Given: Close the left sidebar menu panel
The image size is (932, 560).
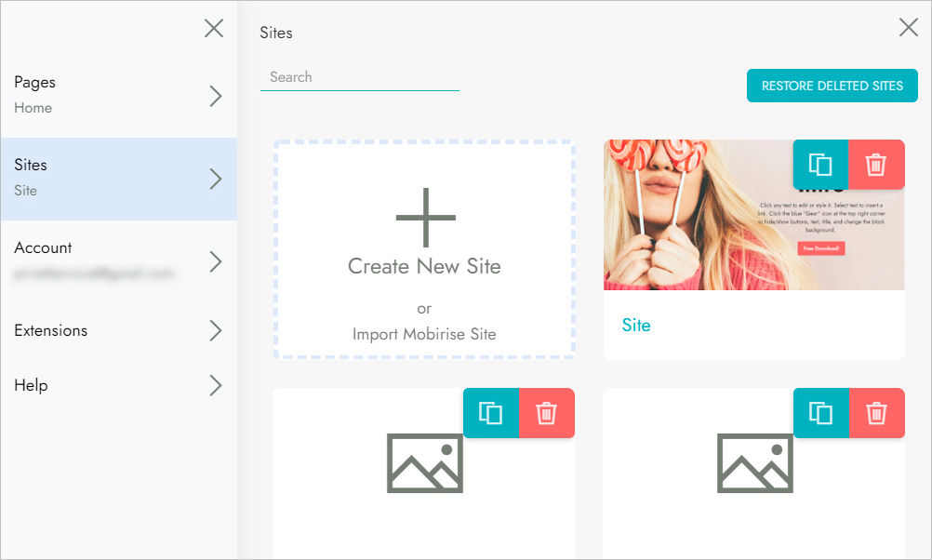Looking at the screenshot, I should pyautogui.click(x=214, y=29).
